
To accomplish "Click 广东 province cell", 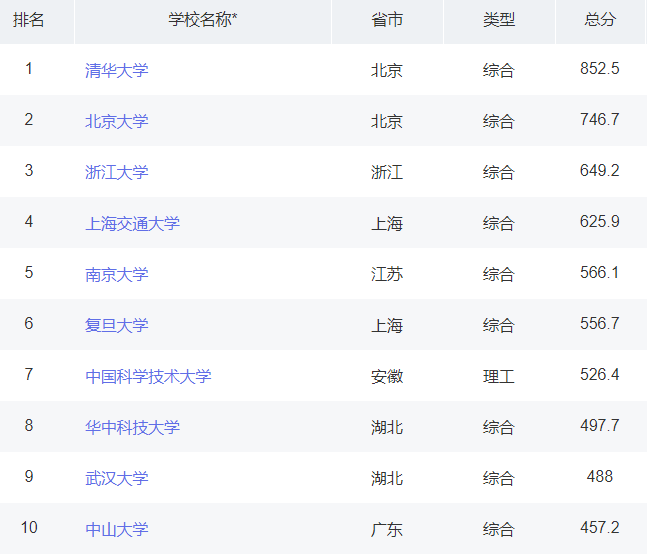I will click(x=387, y=530).
